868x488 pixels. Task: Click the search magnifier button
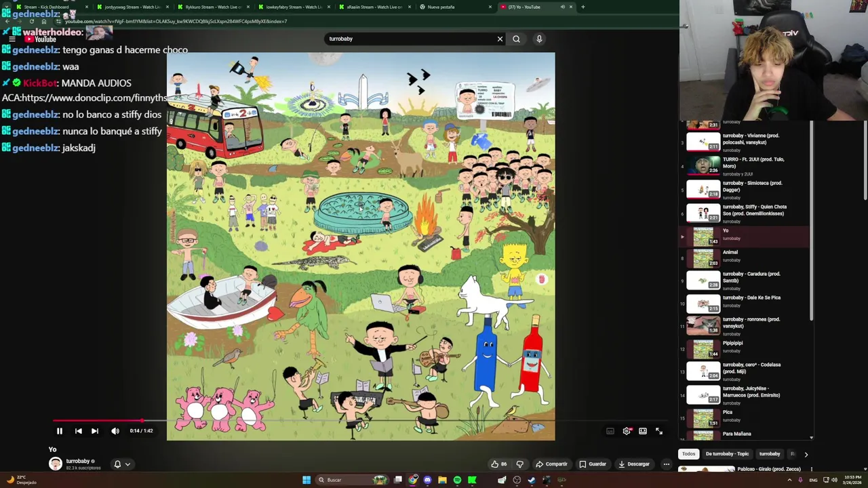516,39
